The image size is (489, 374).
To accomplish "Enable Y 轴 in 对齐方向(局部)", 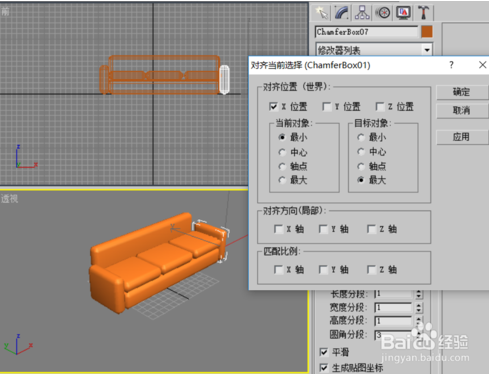I will tap(323, 229).
